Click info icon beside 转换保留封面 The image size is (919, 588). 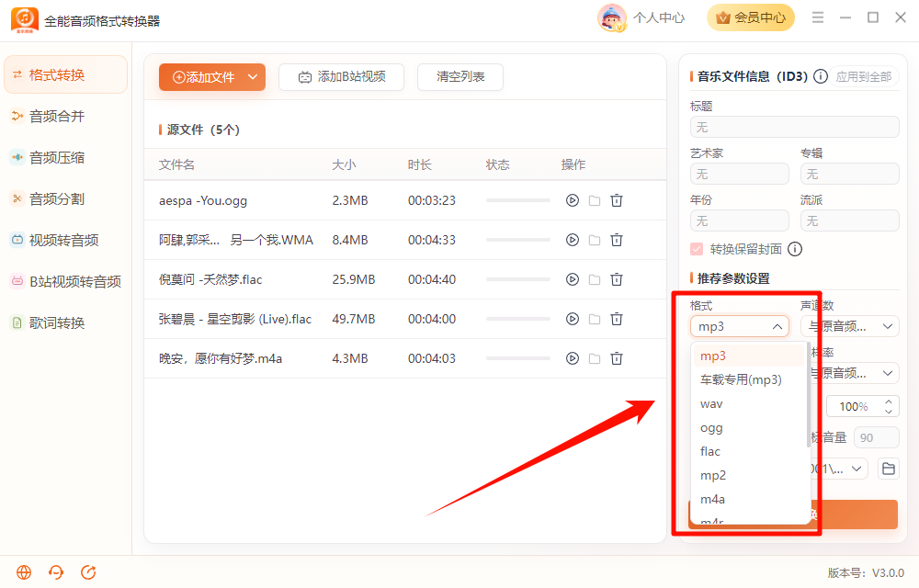[x=795, y=250]
